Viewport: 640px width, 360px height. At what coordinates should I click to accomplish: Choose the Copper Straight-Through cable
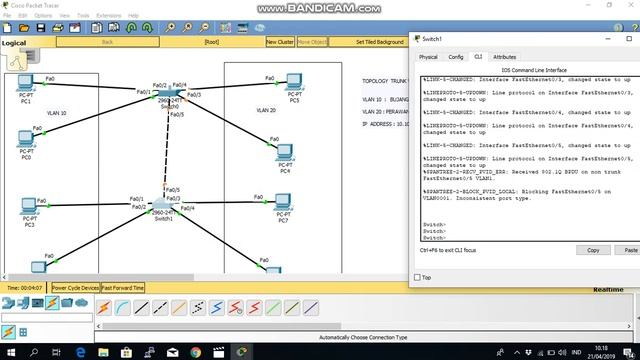pos(141,308)
